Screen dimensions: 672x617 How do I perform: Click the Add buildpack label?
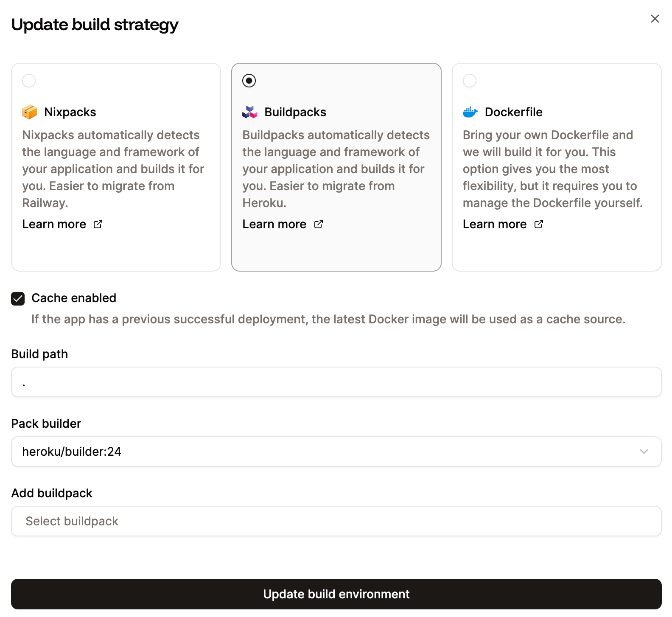pos(52,493)
